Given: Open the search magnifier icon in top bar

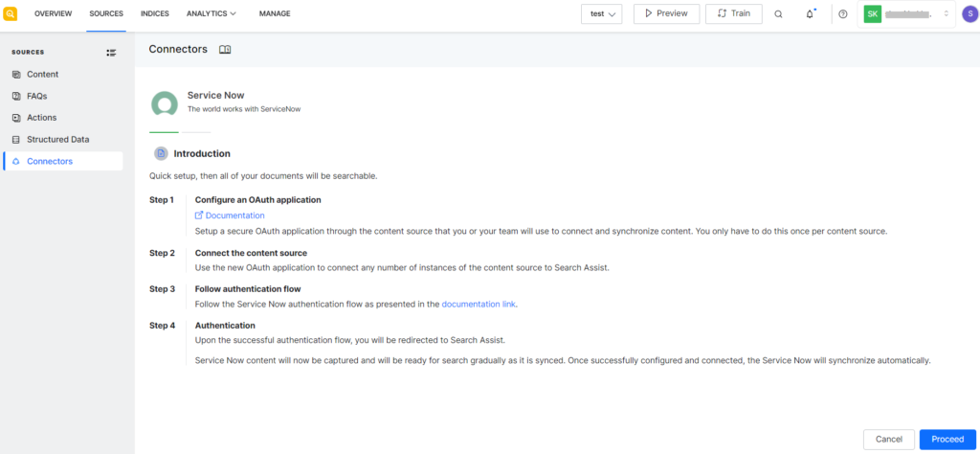Looking at the screenshot, I should 778,13.
